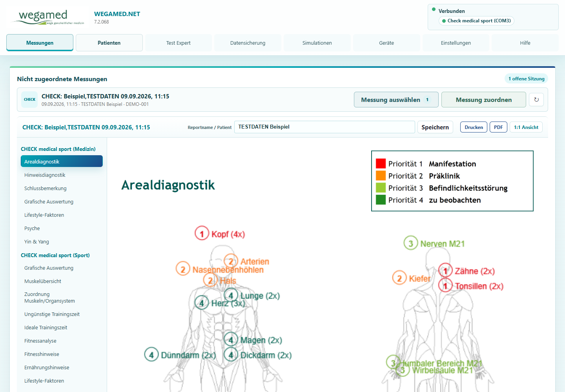Screen dimensions: 565x392
Task: Click the Reportname / Patient input field
Action: click(324, 127)
